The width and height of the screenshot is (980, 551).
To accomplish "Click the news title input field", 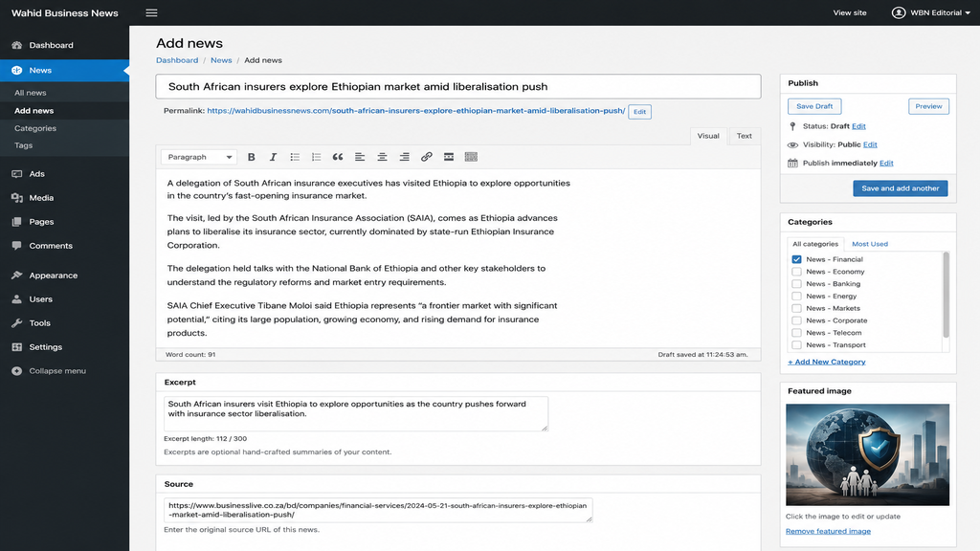I will [x=458, y=86].
